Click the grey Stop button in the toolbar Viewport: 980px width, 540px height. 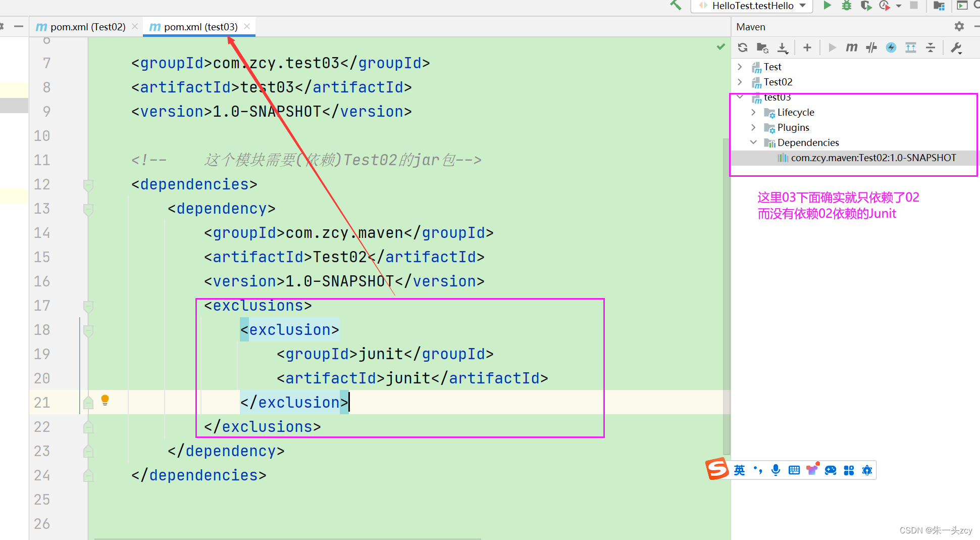(x=914, y=6)
